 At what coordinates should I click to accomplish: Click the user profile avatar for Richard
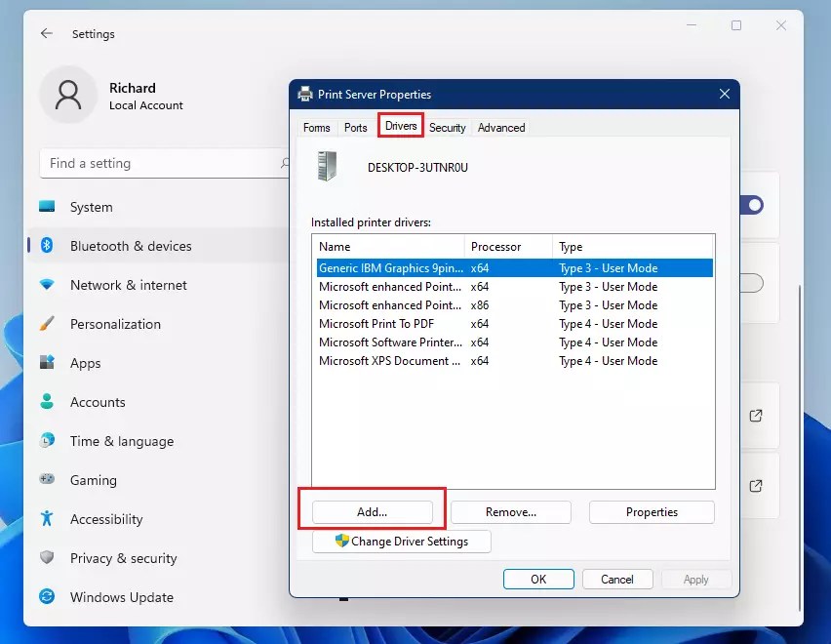point(67,95)
